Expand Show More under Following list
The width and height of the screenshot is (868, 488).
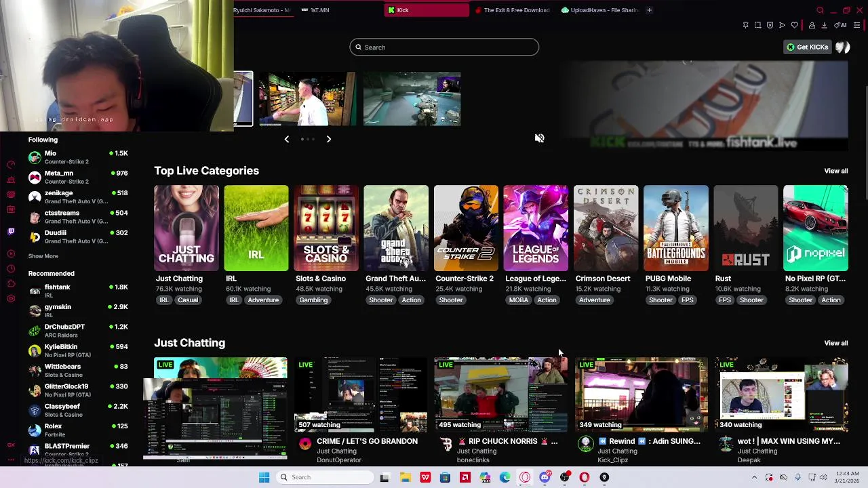[x=43, y=256]
